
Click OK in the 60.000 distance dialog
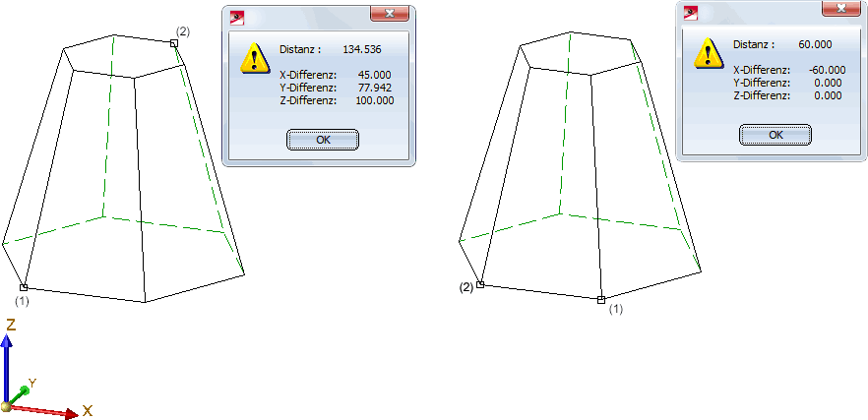[x=775, y=135]
